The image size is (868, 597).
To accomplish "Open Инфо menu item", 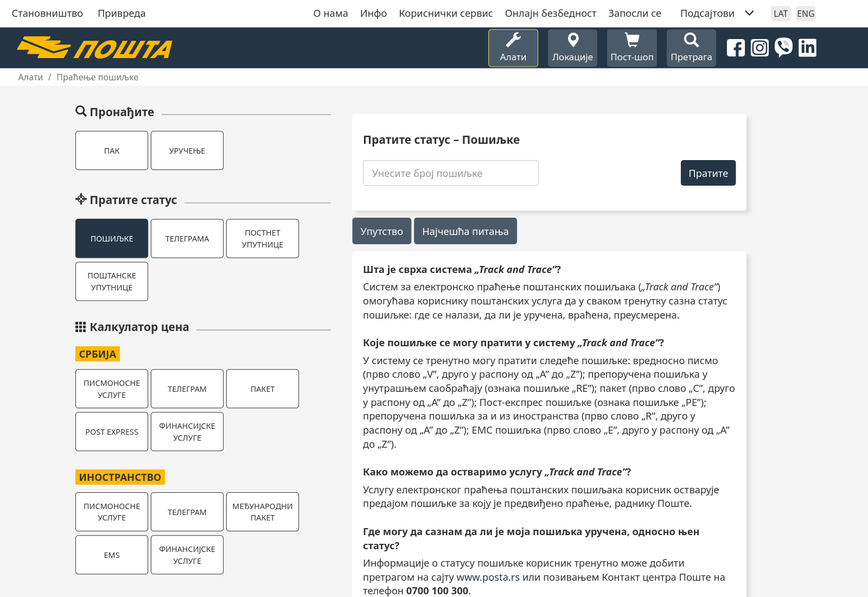I will coord(373,14).
